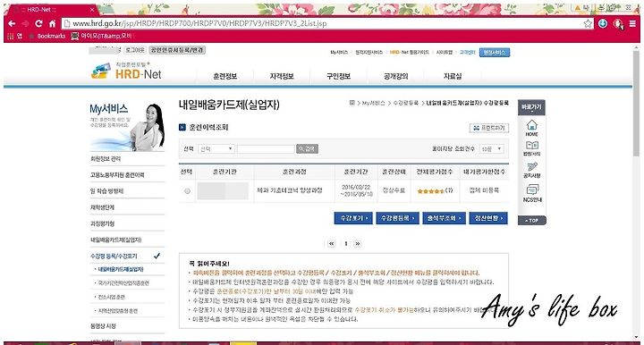Click the My서비스 link in the breadcrumb
Viewport: 644px width, 345px height.
pyautogui.click(x=373, y=103)
